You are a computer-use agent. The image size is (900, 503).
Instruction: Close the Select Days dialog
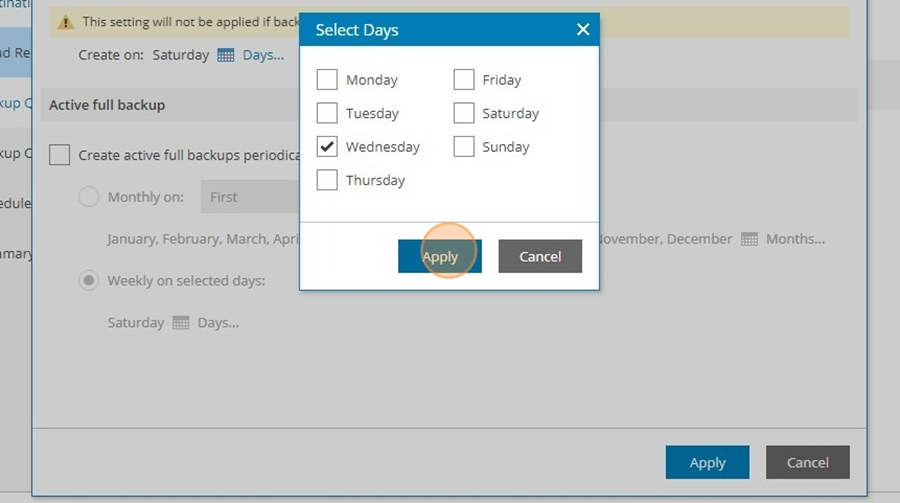[583, 29]
